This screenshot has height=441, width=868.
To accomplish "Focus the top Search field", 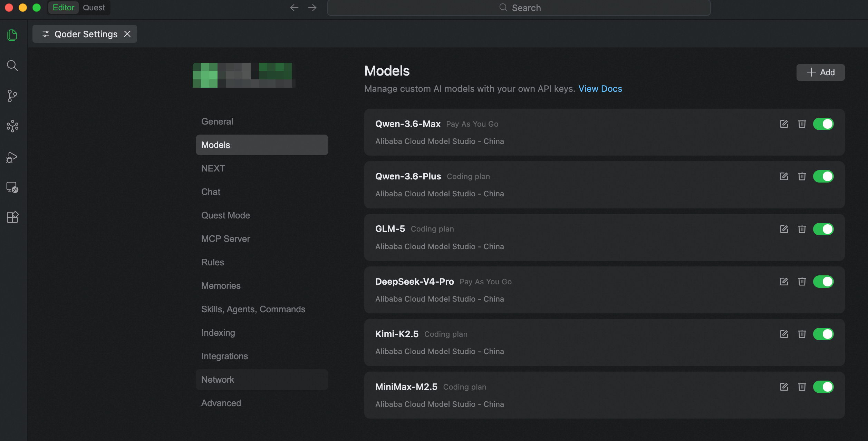I will pos(519,8).
